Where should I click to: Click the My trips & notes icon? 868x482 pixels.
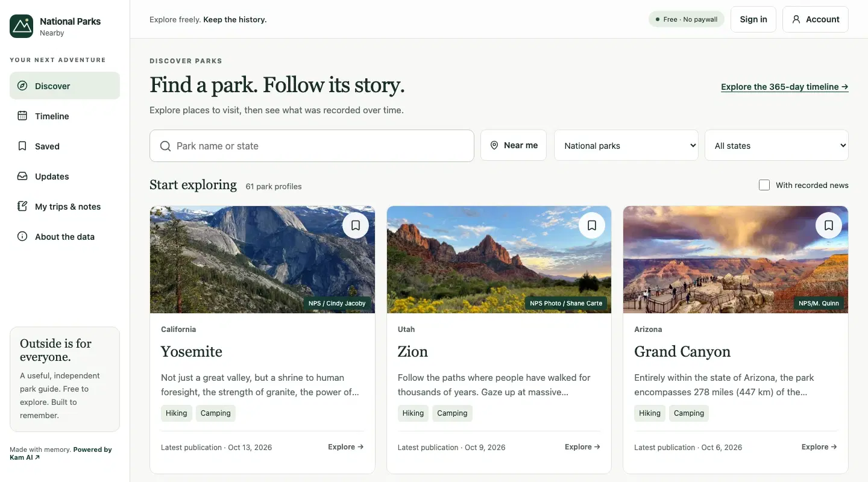click(x=22, y=207)
